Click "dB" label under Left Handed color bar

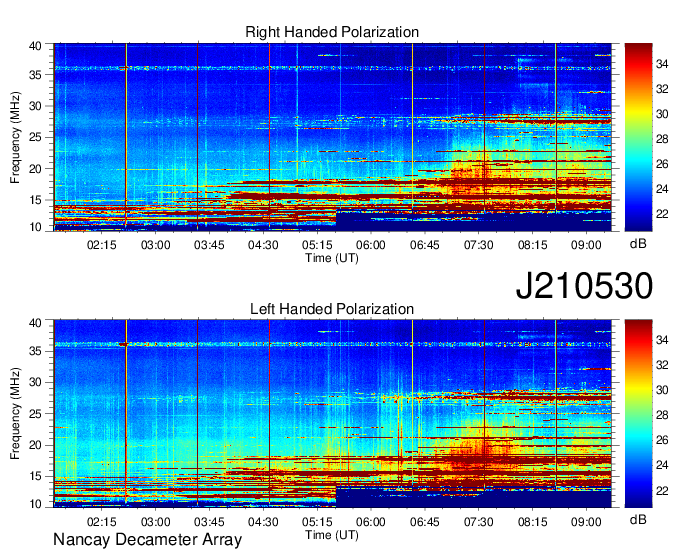(x=638, y=519)
